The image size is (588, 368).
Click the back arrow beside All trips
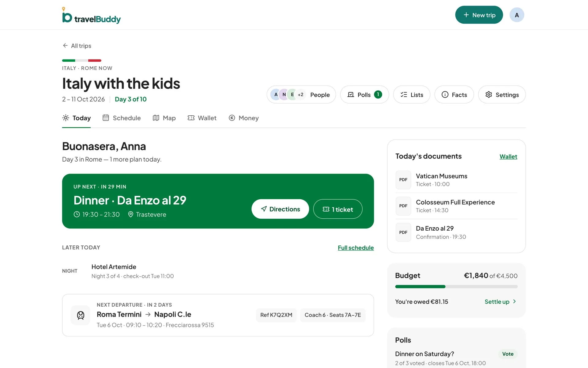pyautogui.click(x=65, y=45)
